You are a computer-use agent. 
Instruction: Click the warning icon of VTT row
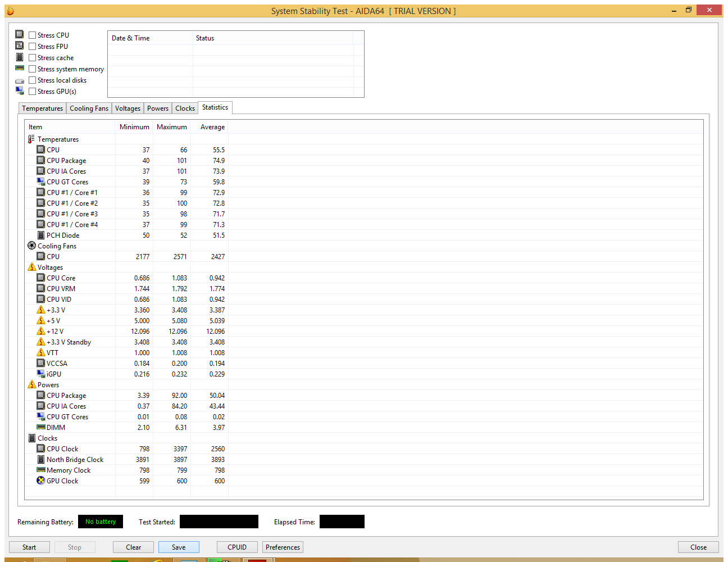tap(40, 352)
